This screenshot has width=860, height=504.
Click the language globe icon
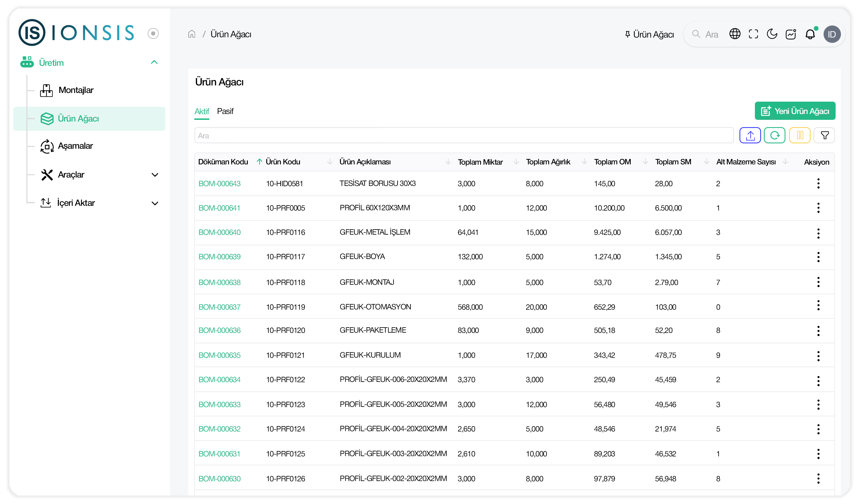coord(734,34)
